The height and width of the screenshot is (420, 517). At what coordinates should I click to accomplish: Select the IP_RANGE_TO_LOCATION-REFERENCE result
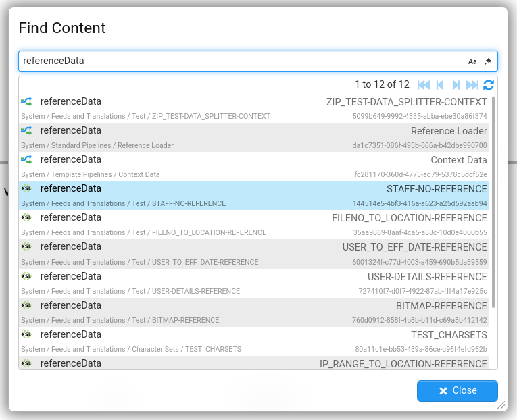254,363
